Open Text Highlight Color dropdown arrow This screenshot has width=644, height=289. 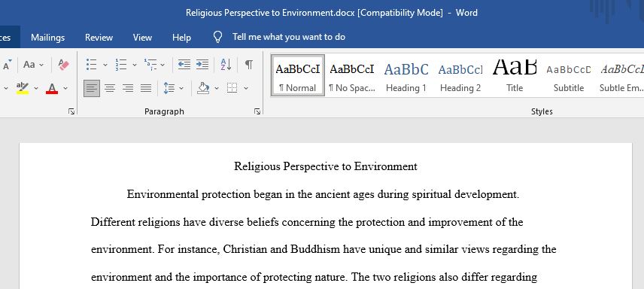click(x=35, y=88)
